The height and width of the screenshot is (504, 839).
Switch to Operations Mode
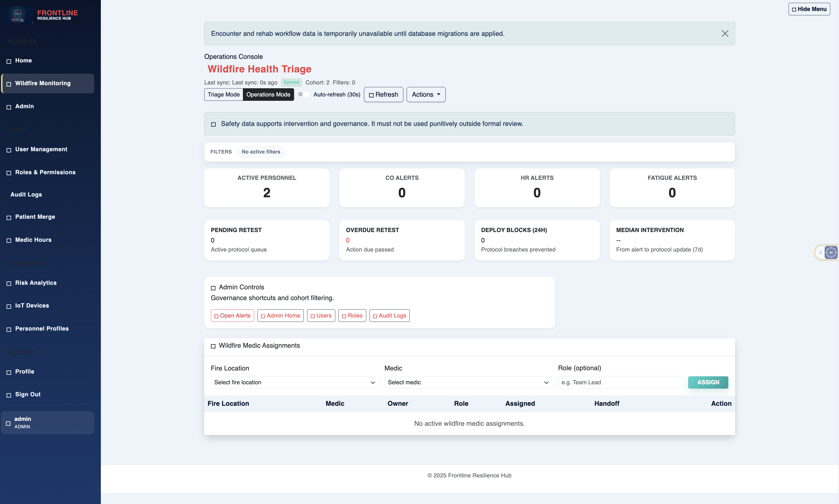(268, 94)
